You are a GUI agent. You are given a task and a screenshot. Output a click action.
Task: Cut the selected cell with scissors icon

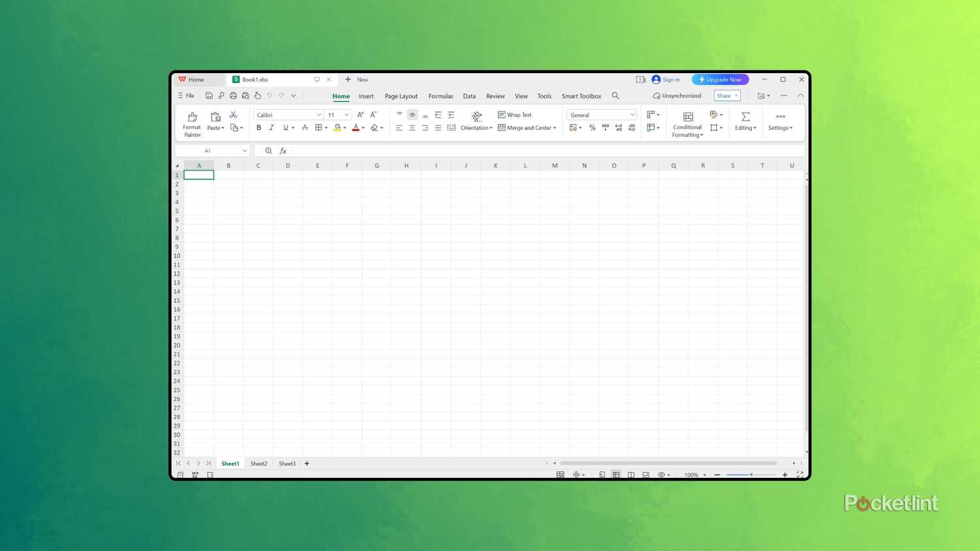233,114
